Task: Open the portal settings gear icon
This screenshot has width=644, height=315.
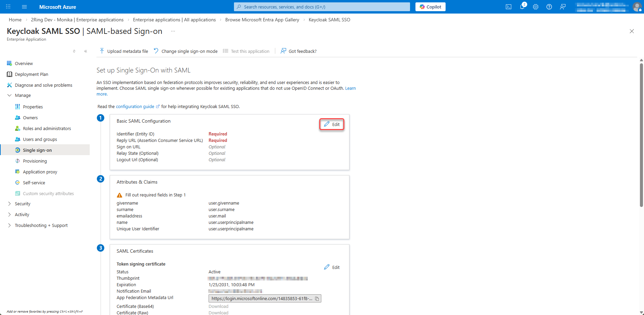Action: [535, 7]
